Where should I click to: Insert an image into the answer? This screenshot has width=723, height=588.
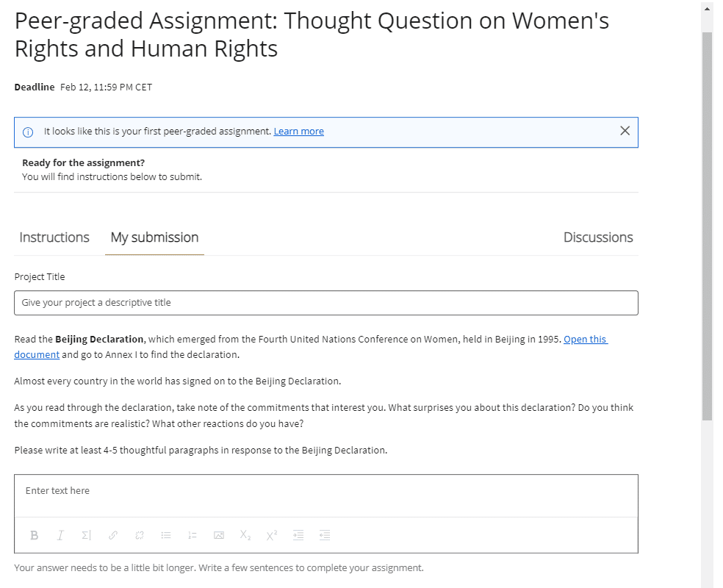coord(218,536)
